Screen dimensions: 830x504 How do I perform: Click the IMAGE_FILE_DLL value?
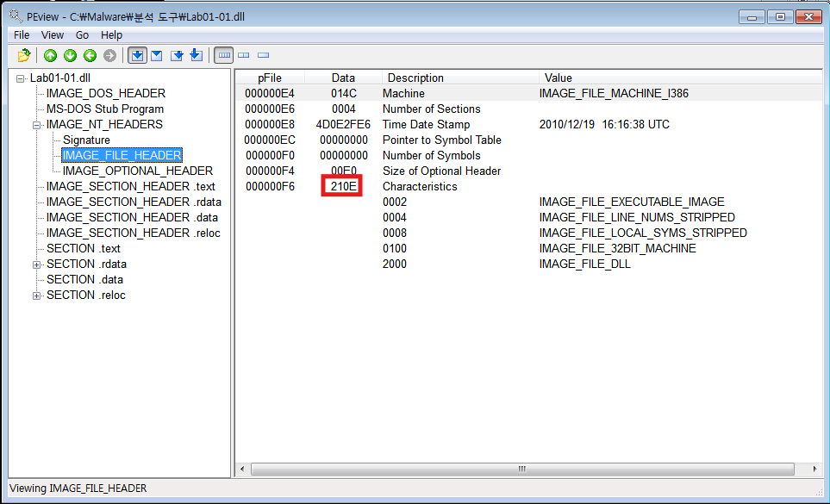pyautogui.click(x=584, y=264)
